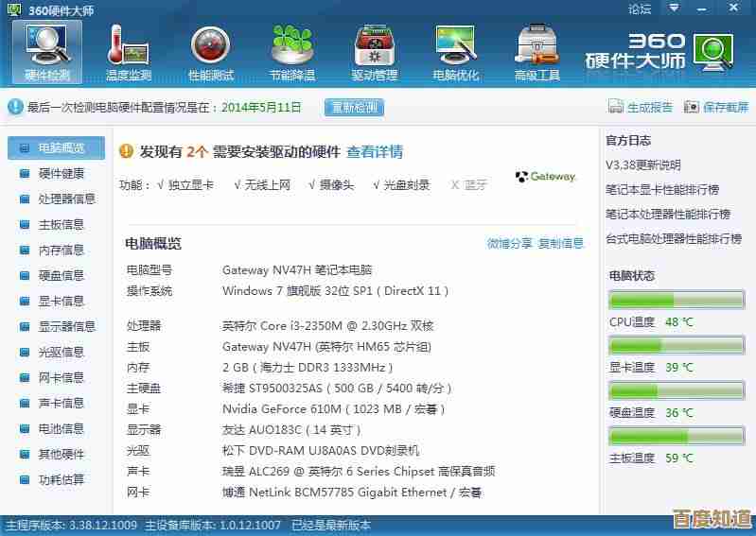
Task: Click the 主板温度 progress bar
Action: click(x=677, y=436)
